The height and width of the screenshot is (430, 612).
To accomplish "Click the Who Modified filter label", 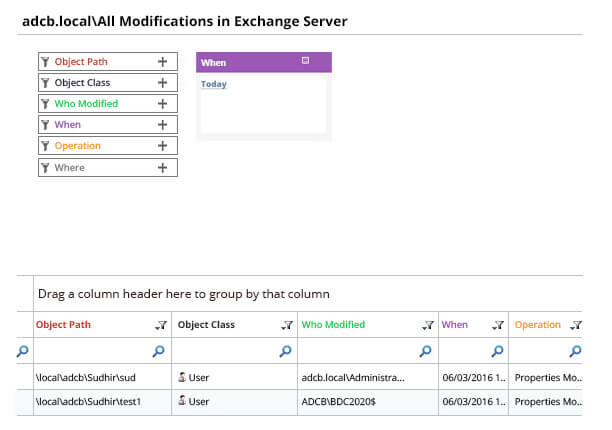I will [x=86, y=104].
